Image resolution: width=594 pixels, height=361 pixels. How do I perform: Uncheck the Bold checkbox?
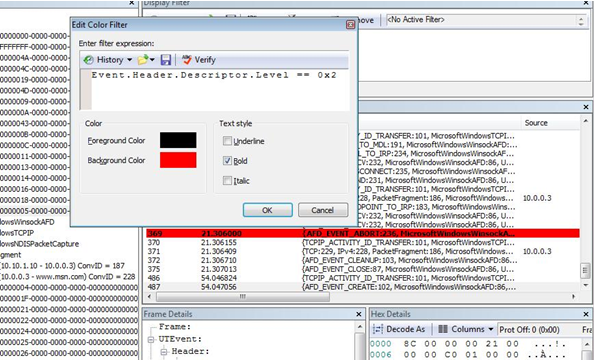click(227, 161)
